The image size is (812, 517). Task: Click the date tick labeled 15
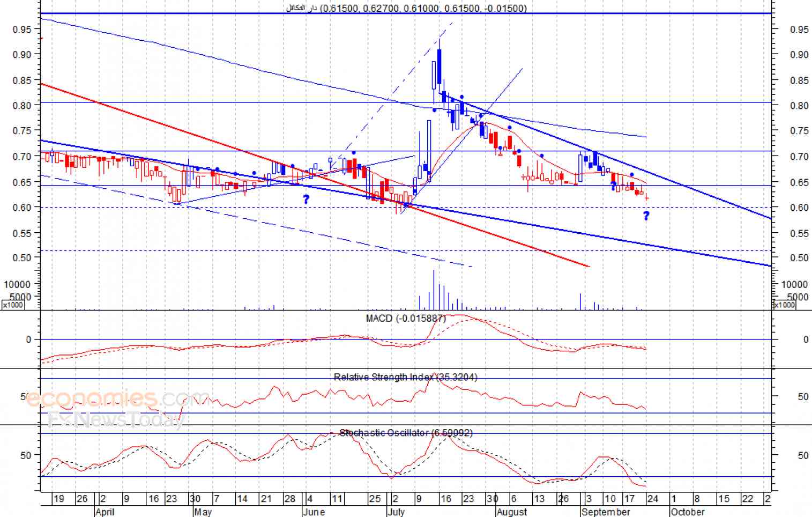(724, 499)
